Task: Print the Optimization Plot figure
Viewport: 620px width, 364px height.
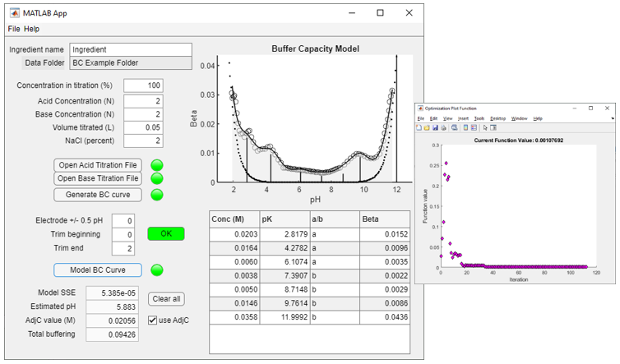Action: coord(443,127)
